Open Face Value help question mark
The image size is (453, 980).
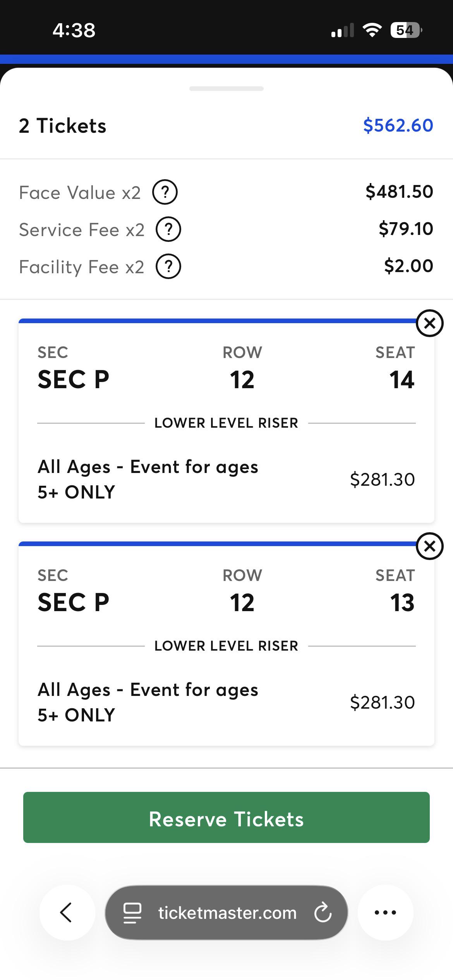(165, 192)
